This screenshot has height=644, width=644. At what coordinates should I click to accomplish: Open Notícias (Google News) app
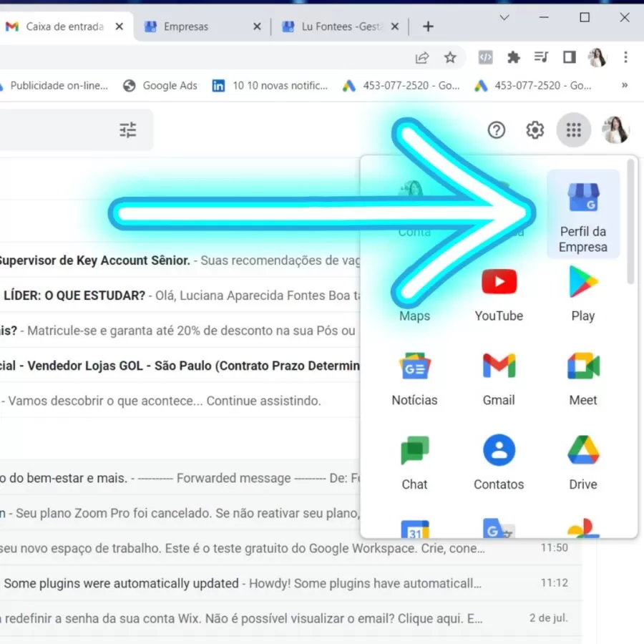414,379
